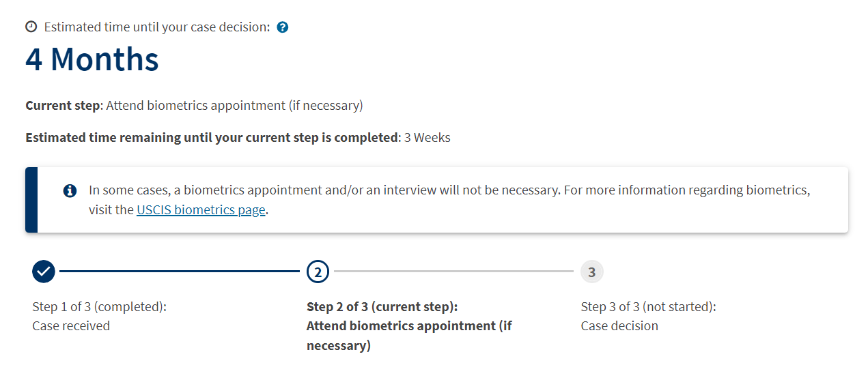Open the USCIS biometrics page link
The image size is (868, 365).
click(x=201, y=209)
